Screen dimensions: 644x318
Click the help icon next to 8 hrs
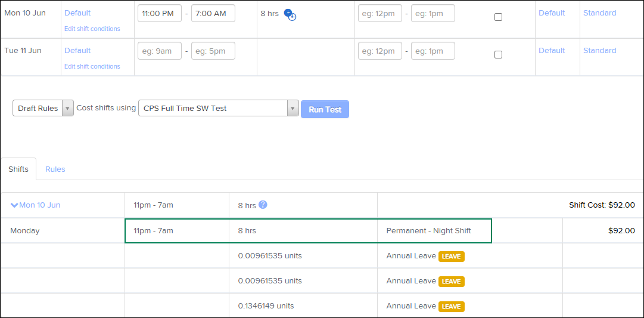tap(263, 205)
